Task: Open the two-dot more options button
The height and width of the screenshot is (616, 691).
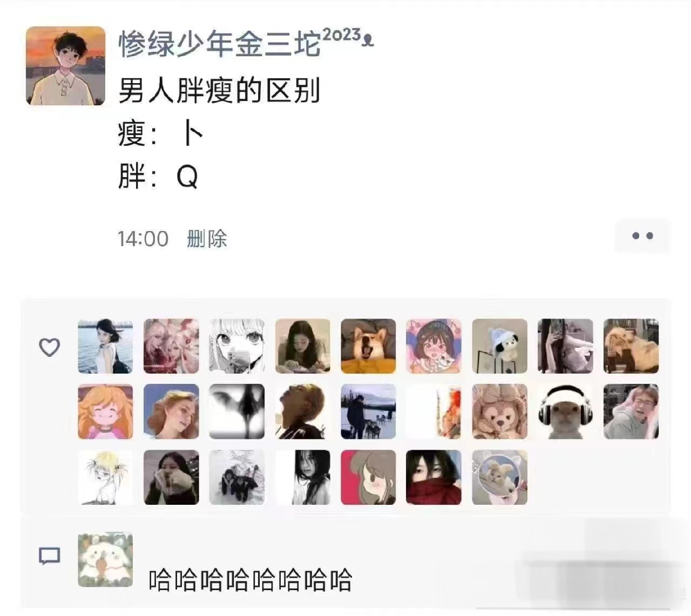Action: (642, 236)
